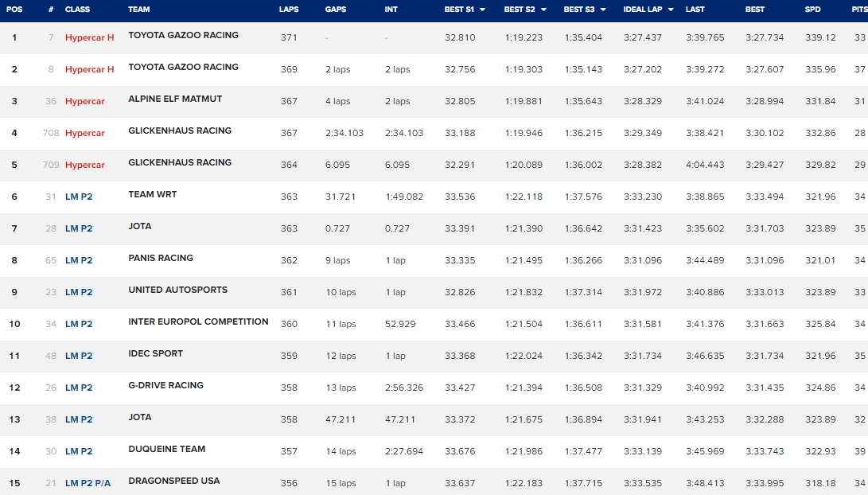Select the CLASS column header
The width and height of the screenshot is (868, 495).
(77, 10)
